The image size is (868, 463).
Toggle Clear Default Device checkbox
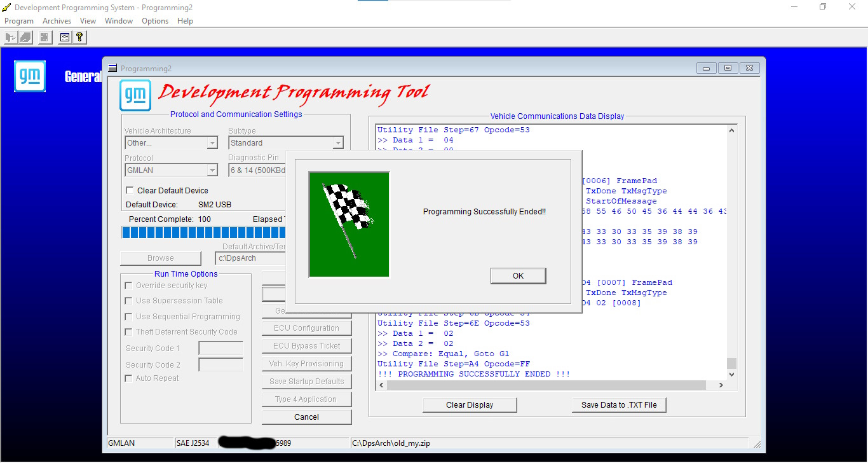coord(130,190)
